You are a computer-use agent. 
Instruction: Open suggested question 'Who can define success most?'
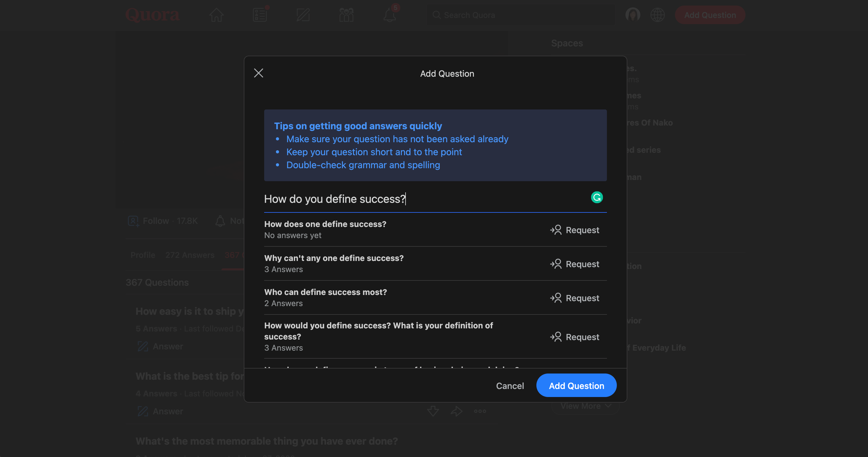click(x=325, y=292)
